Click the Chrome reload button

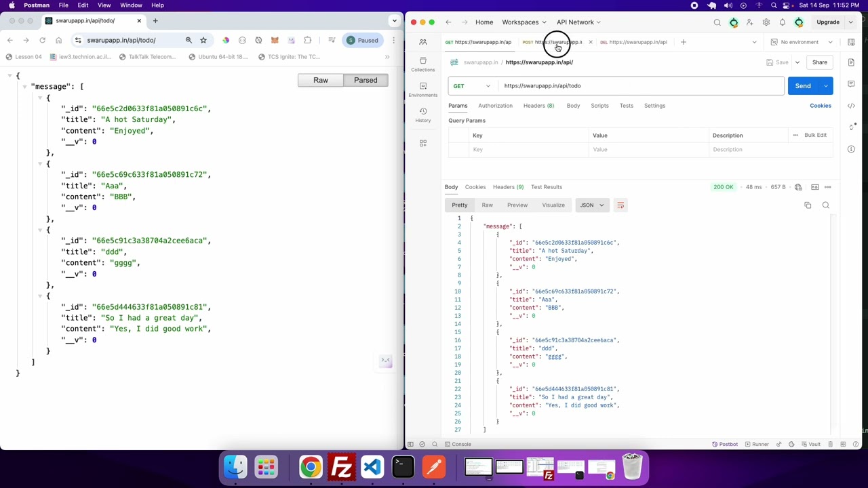42,40
